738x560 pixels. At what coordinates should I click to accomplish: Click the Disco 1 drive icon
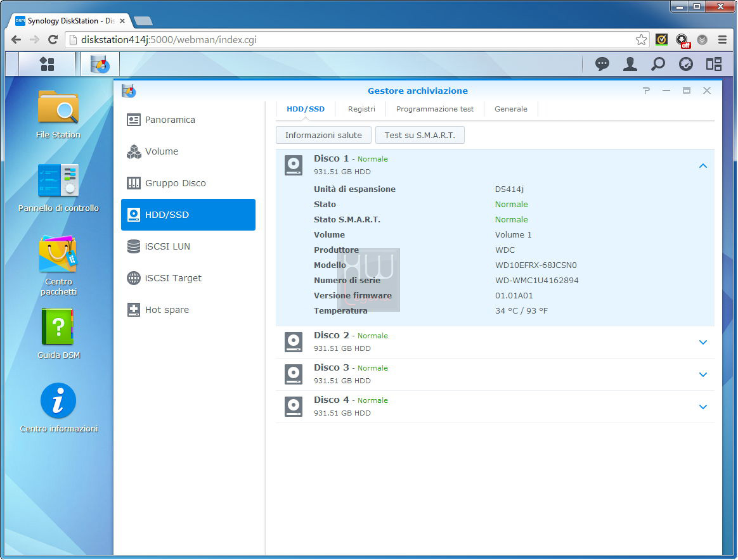[294, 165]
